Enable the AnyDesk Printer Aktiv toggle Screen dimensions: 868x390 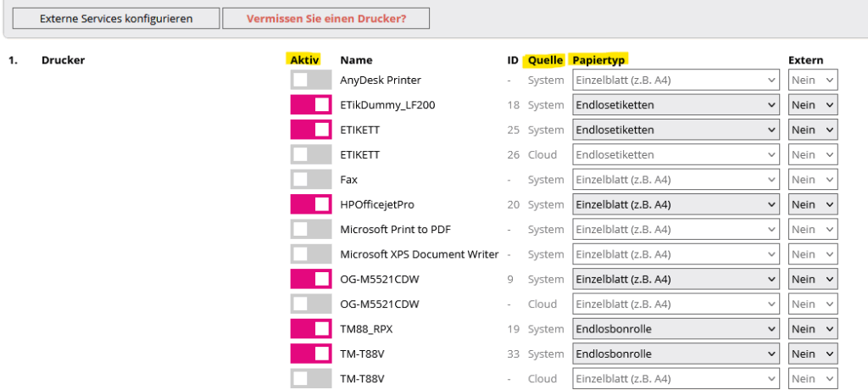pyautogui.click(x=310, y=81)
